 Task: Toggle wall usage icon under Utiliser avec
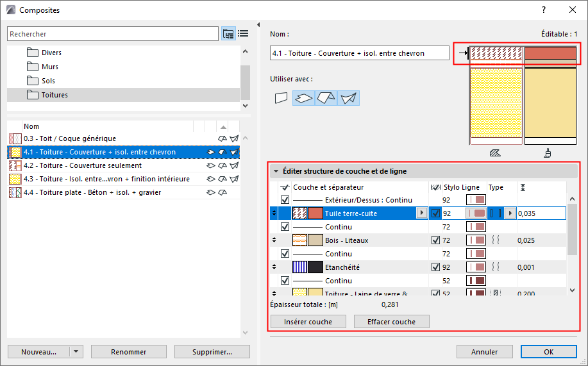click(281, 98)
